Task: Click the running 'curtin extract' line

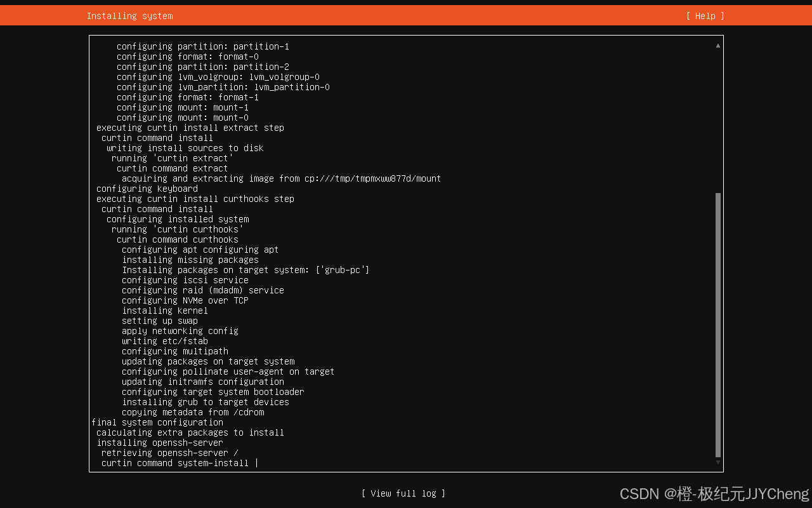Action: point(173,158)
